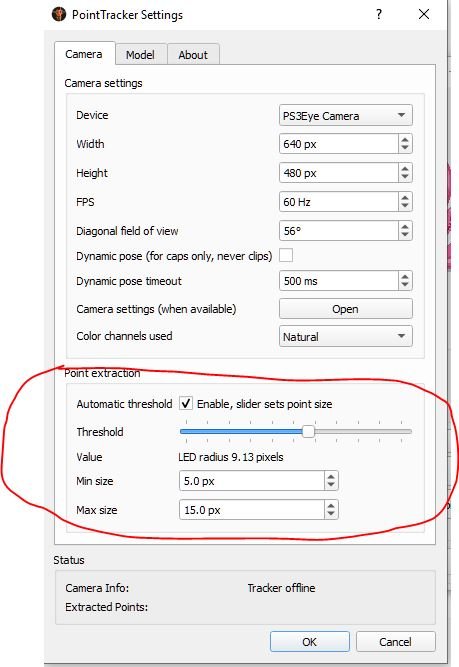Decrease Max size spinner value
Viewport: 459px width, 667px height.
click(331, 514)
